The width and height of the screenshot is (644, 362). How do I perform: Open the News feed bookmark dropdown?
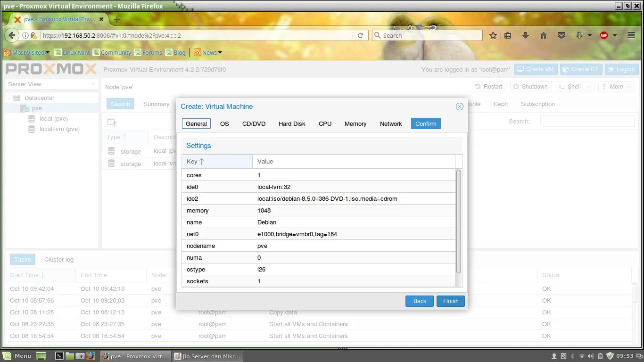[208, 52]
